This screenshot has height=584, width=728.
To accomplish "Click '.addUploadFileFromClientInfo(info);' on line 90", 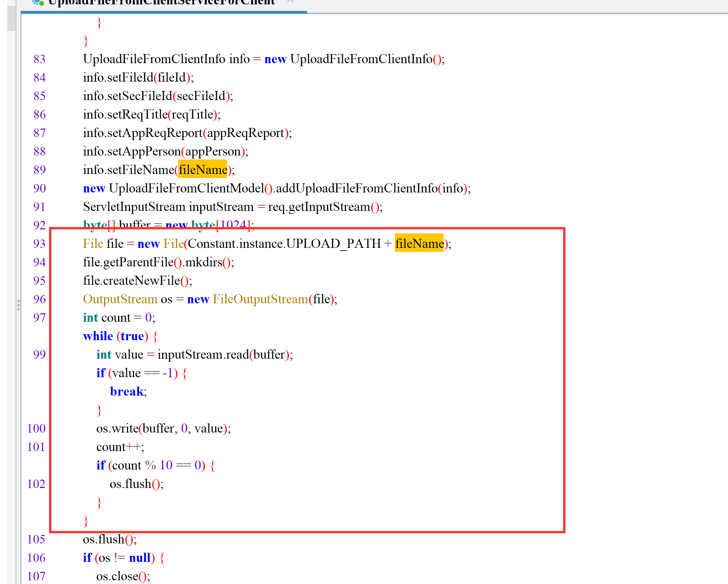I will click(x=372, y=188).
